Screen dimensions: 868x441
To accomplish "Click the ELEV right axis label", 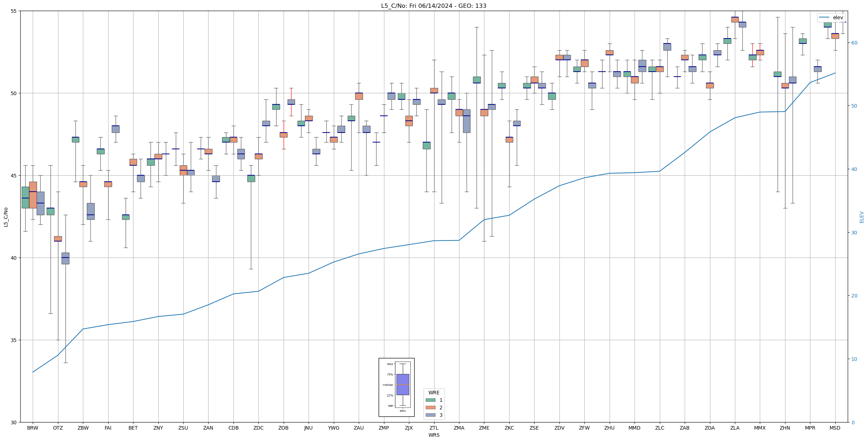I will coord(862,217).
